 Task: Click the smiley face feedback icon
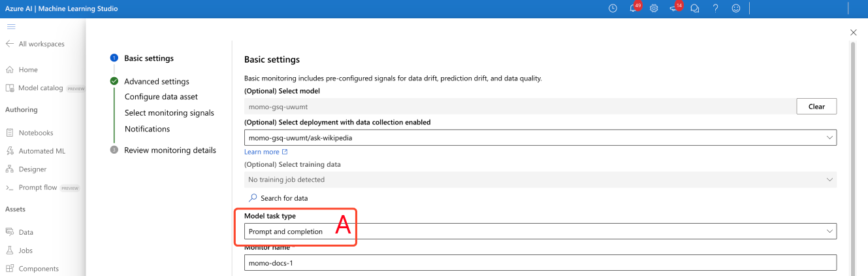pos(736,9)
